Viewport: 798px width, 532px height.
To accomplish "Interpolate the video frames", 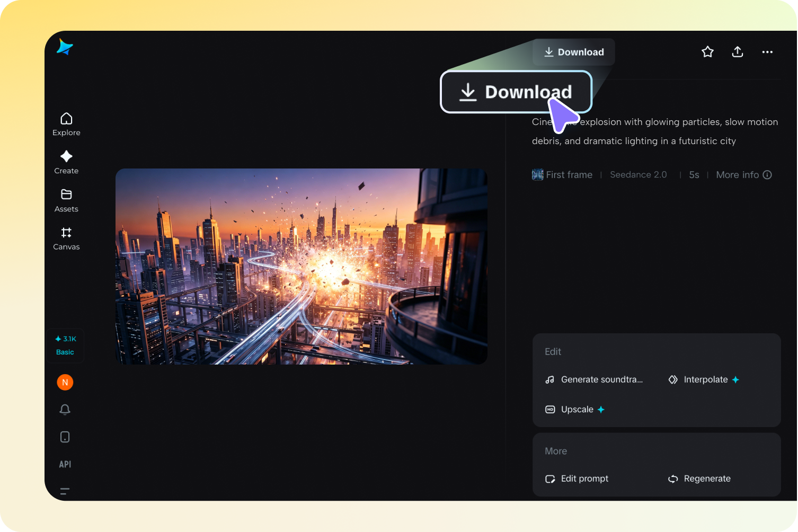I will (704, 379).
